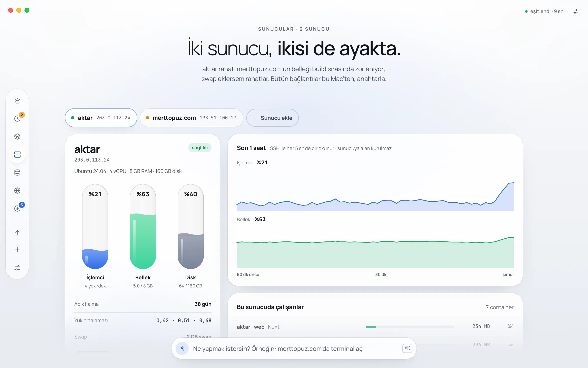588x368 pixels.
Task: Click the Bu sunucuda çalışanlar heading
Action: tap(270, 307)
